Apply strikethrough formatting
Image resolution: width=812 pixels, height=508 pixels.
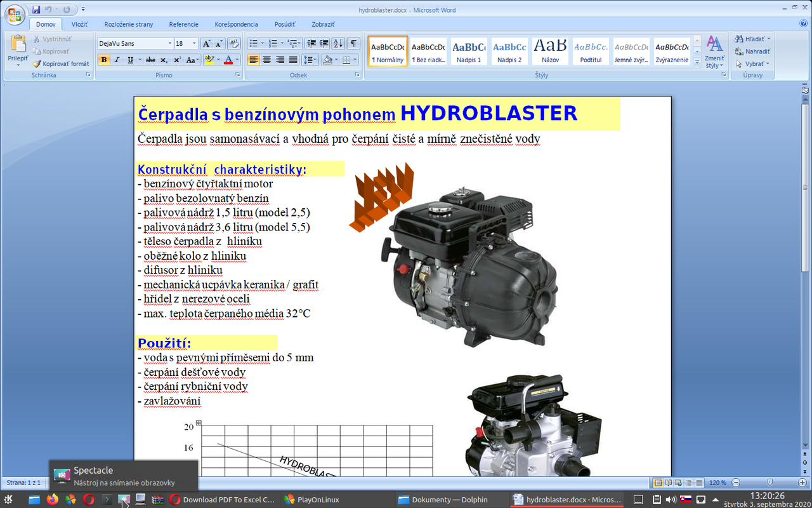point(150,60)
